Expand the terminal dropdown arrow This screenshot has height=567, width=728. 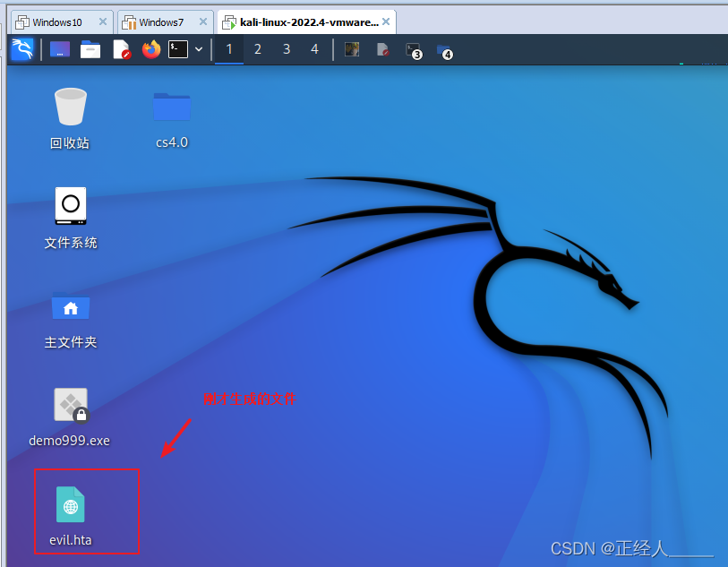[199, 49]
